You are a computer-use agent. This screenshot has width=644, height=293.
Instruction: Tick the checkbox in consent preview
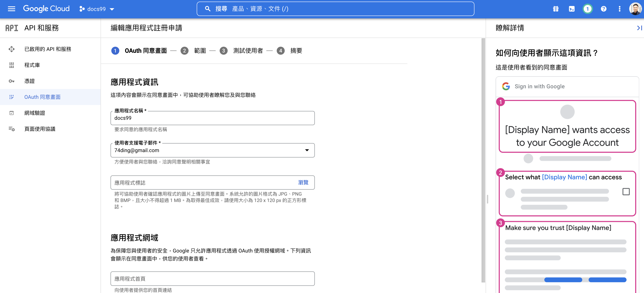pyautogui.click(x=626, y=192)
